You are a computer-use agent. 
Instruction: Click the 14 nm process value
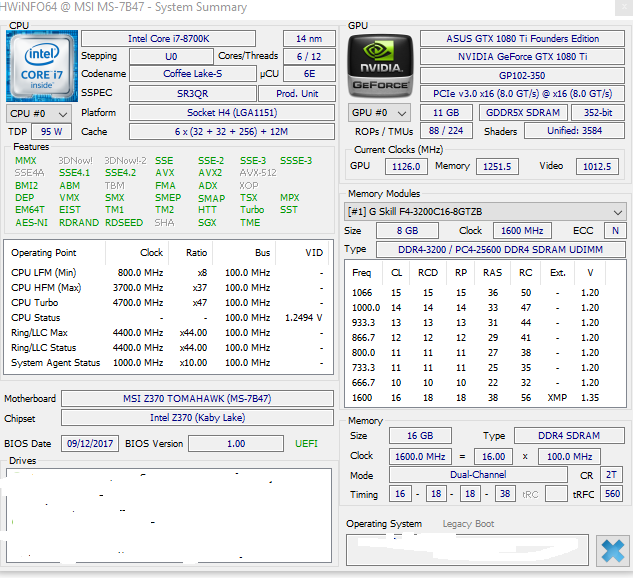[309, 39]
